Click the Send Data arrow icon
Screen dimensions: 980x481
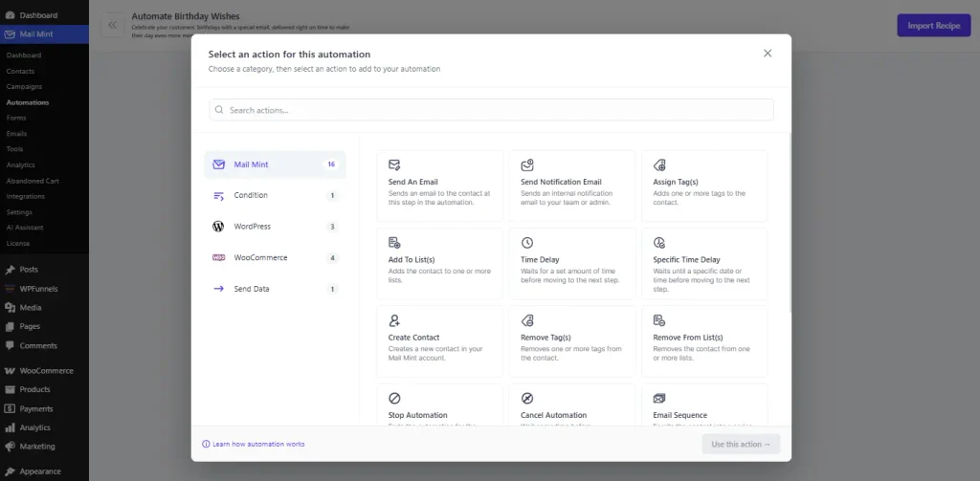218,289
